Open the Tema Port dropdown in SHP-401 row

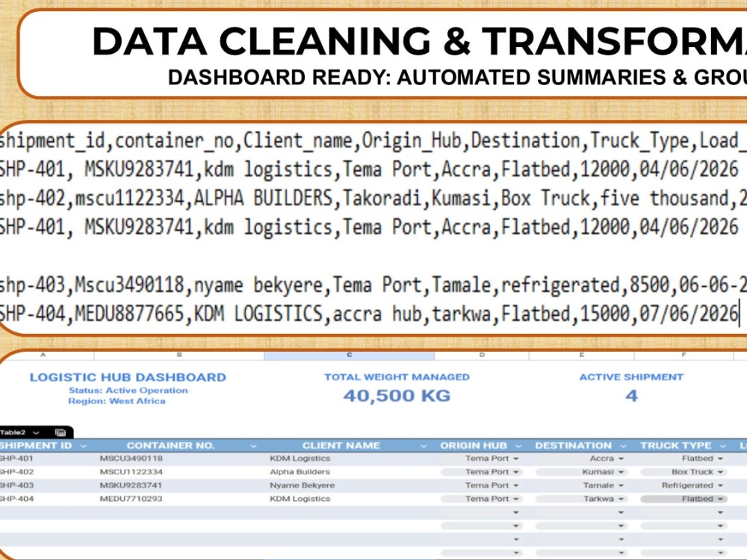point(516,458)
